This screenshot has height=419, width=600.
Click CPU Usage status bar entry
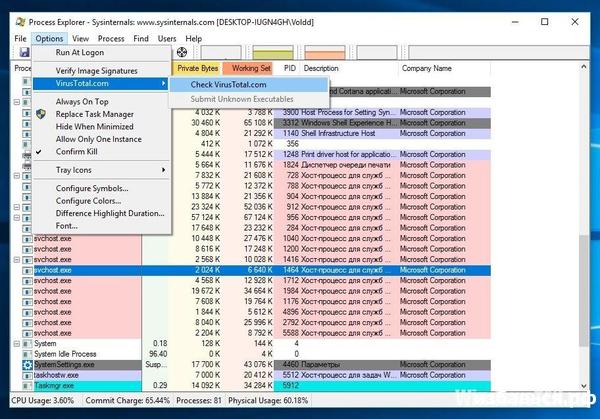[x=42, y=401]
